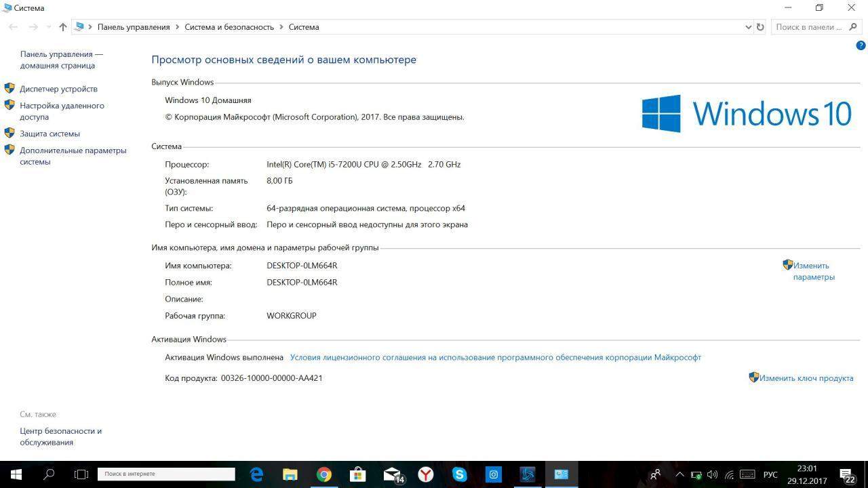Open the volume speaker icon

coord(712,475)
